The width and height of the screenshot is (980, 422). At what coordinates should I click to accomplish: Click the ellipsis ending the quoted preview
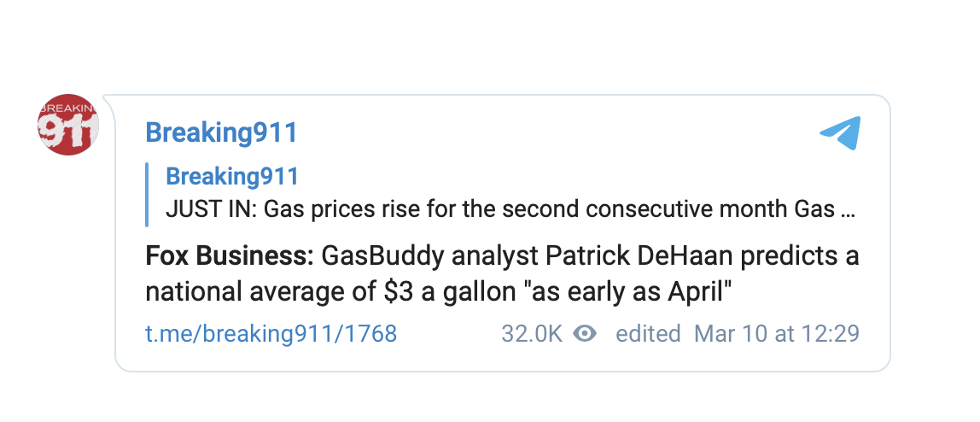coord(848,210)
